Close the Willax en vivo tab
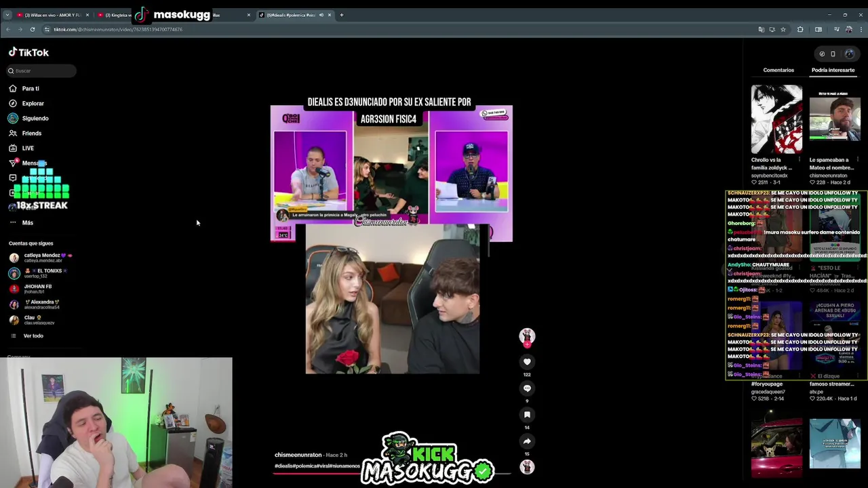Viewport: 868px width, 488px height. point(87,15)
